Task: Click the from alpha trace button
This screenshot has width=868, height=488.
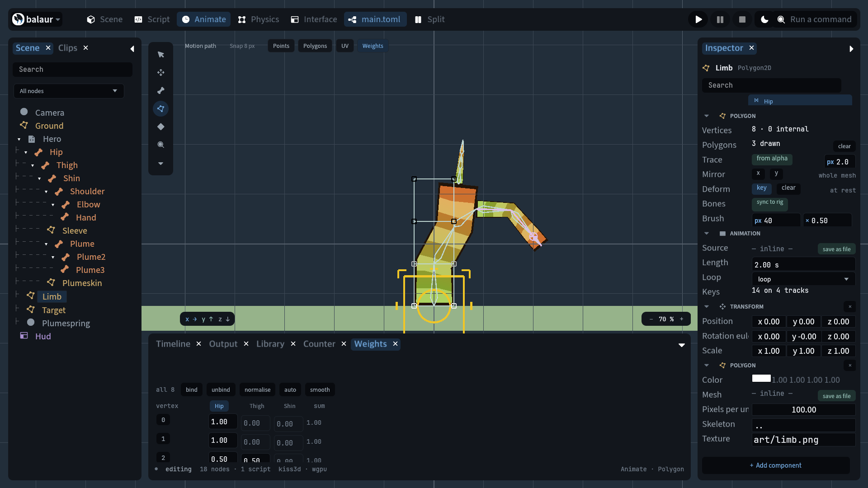Action: tap(772, 159)
